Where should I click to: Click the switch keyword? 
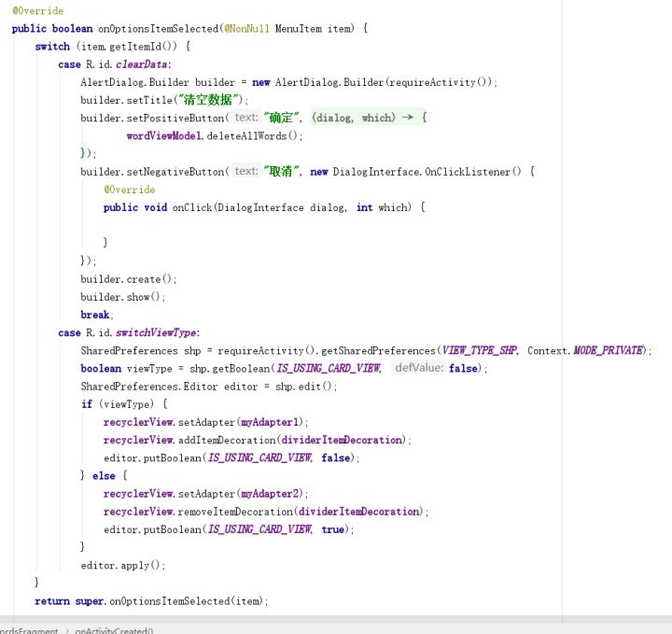point(52,47)
